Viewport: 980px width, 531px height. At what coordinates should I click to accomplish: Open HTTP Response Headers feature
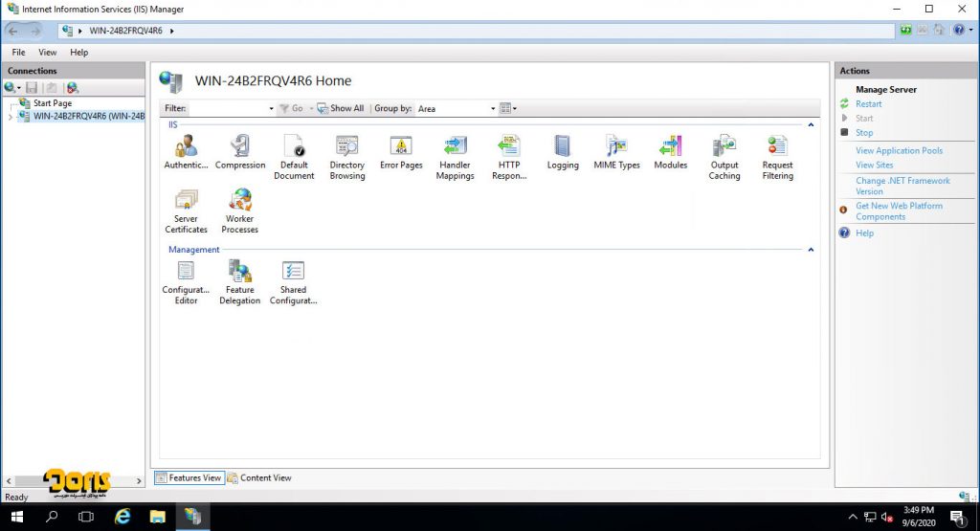pos(509,158)
